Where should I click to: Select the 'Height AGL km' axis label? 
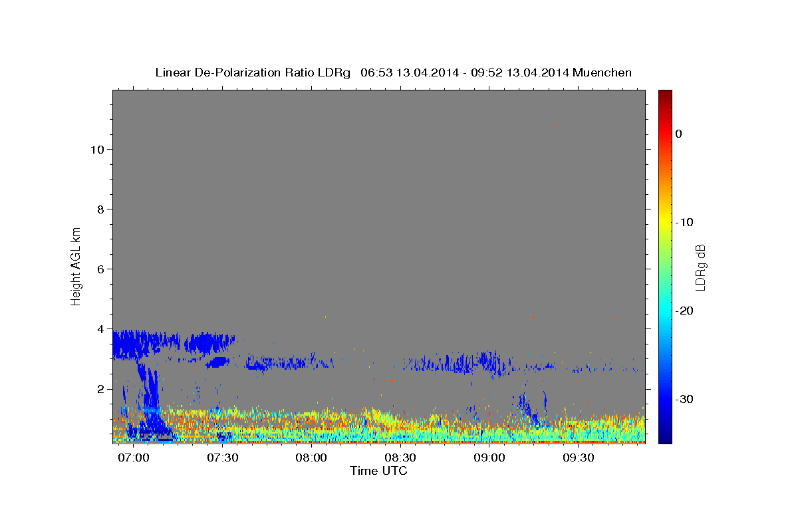(76, 265)
